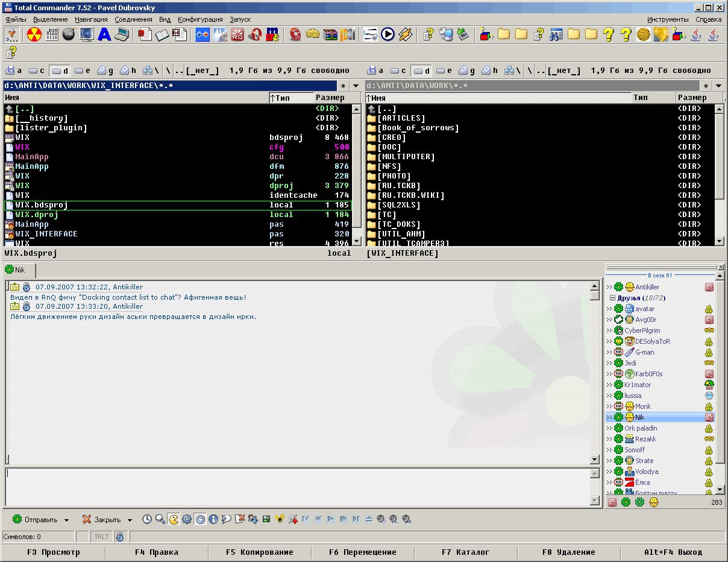Click the asterisk favorites button in left panel
The image size is (728, 562).
344,86
